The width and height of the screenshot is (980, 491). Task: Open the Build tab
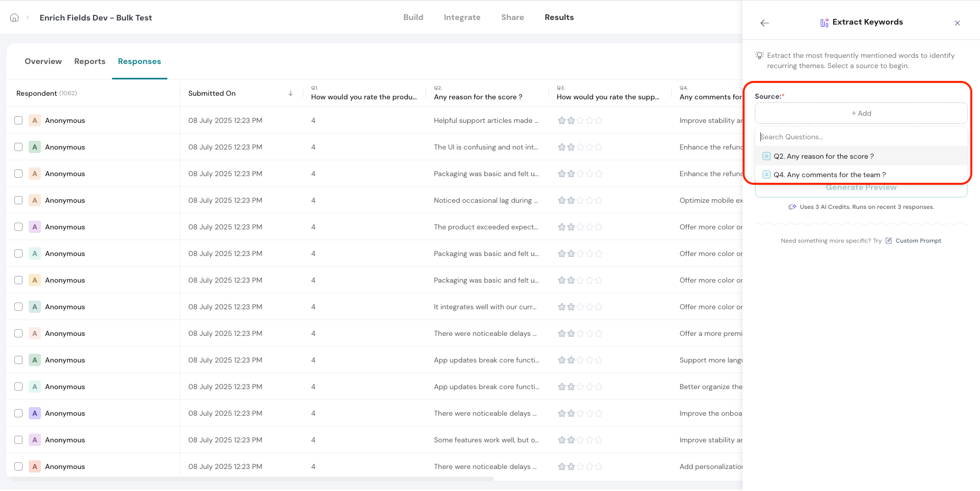click(x=413, y=17)
